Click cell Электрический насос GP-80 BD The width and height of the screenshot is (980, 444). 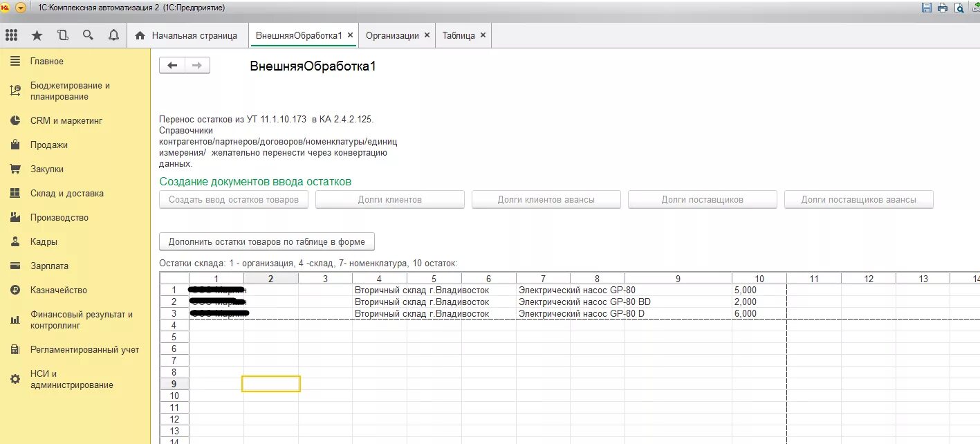click(x=584, y=302)
